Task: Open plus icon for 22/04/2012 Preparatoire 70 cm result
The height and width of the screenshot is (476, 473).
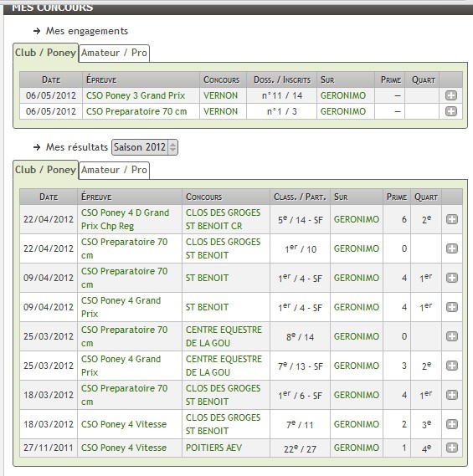Action: click(452, 248)
